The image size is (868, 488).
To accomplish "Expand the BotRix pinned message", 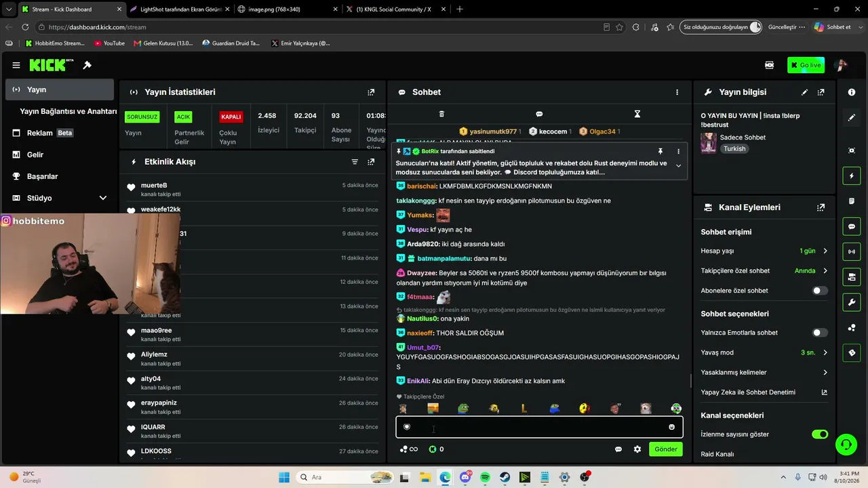I will click(x=678, y=165).
